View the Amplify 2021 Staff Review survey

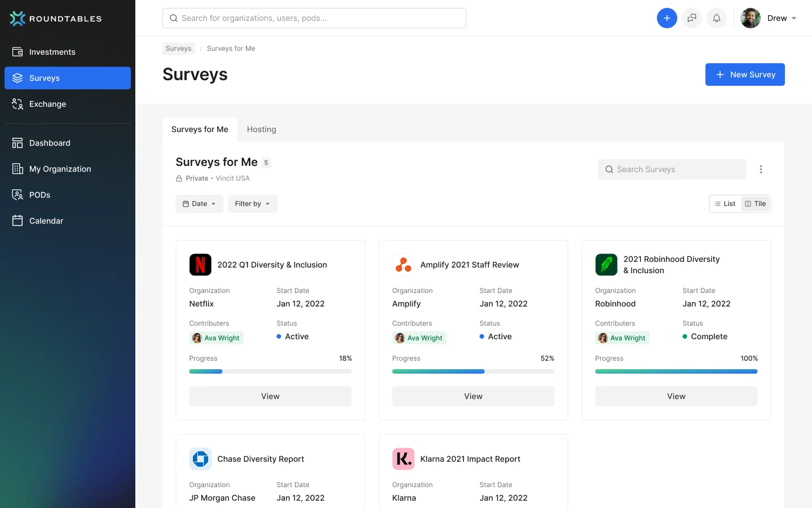pos(473,396)
